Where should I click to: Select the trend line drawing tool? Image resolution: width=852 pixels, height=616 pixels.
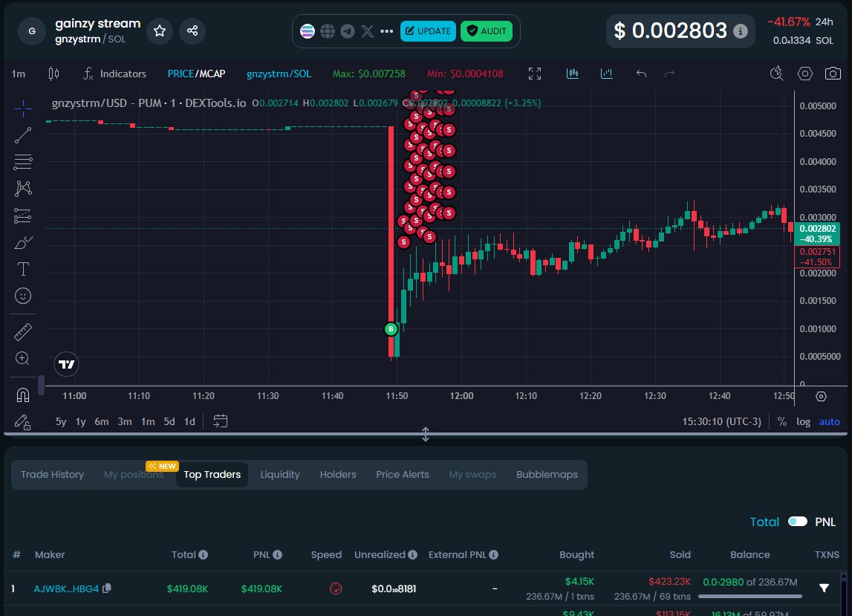(23, 135)
